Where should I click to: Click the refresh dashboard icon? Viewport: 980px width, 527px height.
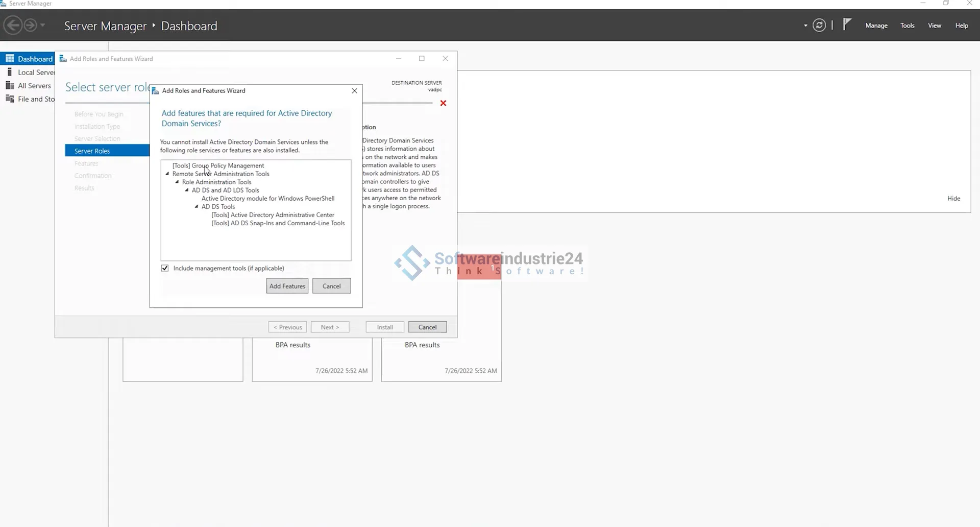(819, 25)
